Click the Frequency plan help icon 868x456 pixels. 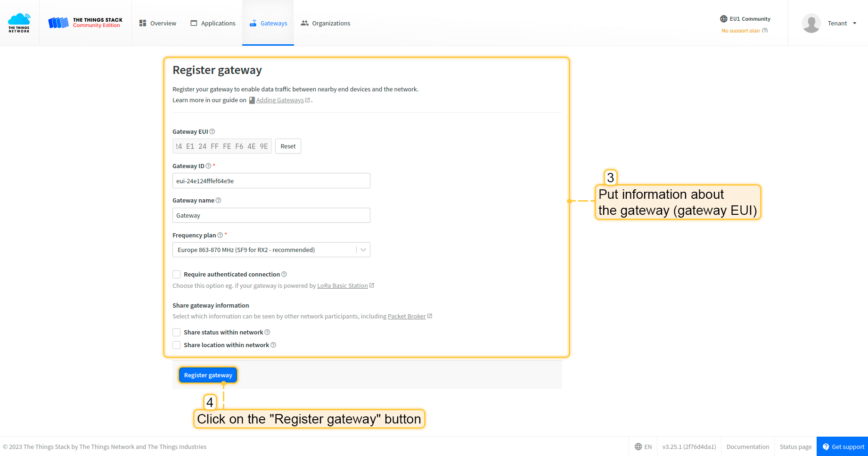(220, 235)
